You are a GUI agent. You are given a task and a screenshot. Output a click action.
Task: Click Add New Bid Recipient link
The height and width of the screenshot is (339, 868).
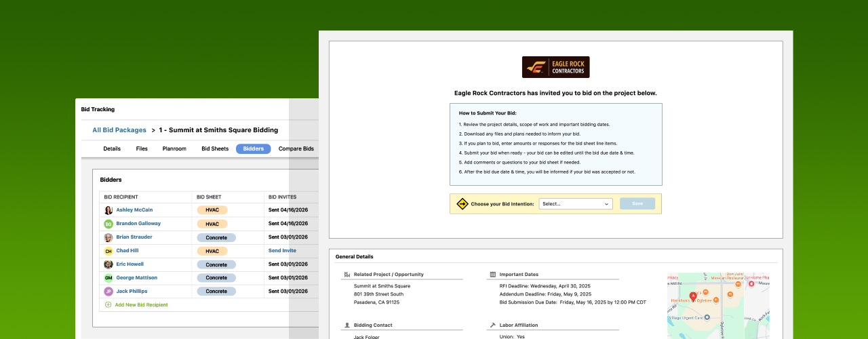[141, 305]
